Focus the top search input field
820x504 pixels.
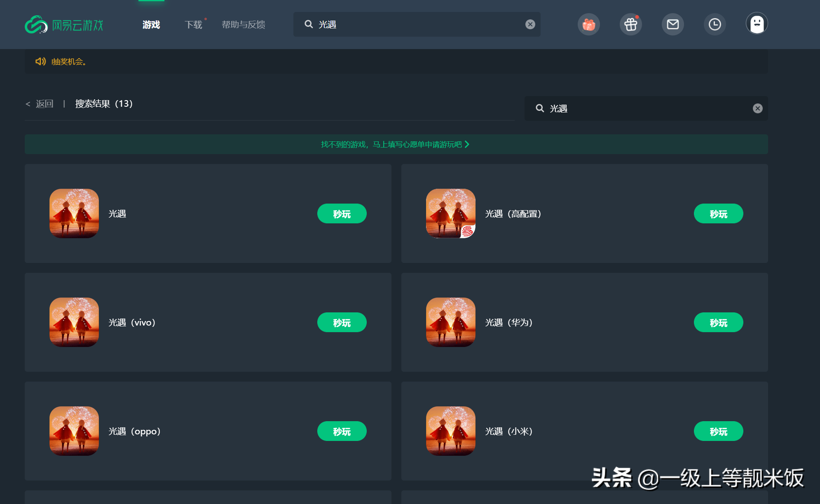pyautogui.click(x=416, y=24)
